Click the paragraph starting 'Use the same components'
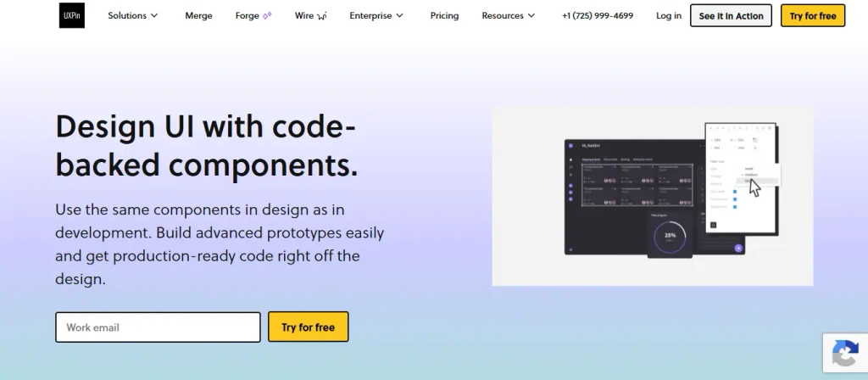Viewport: 868px width, 380px height. pyautogui.click(x=220, y=244)
